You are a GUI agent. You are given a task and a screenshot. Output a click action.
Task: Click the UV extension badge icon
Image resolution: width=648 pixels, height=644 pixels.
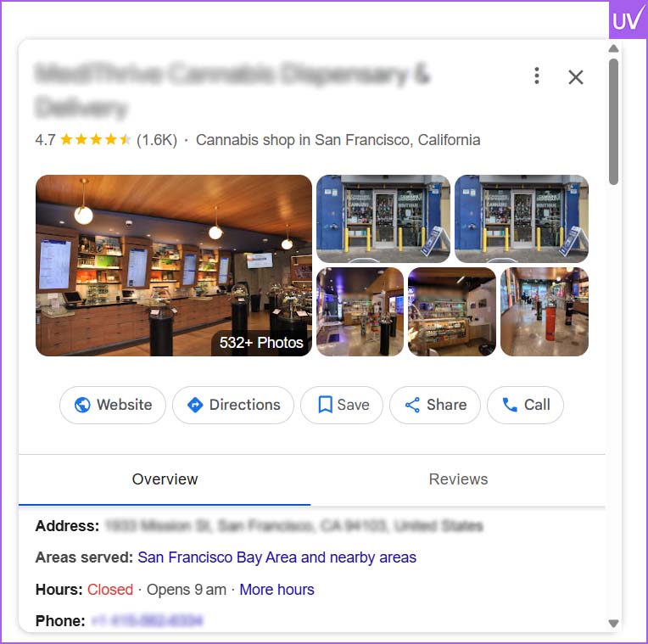pos(628,20)
